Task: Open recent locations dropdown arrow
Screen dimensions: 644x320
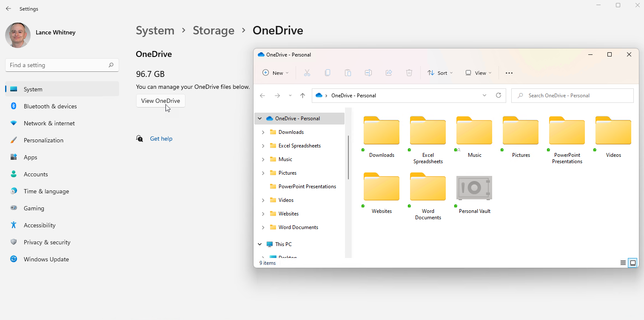Action: coord(290,96)
